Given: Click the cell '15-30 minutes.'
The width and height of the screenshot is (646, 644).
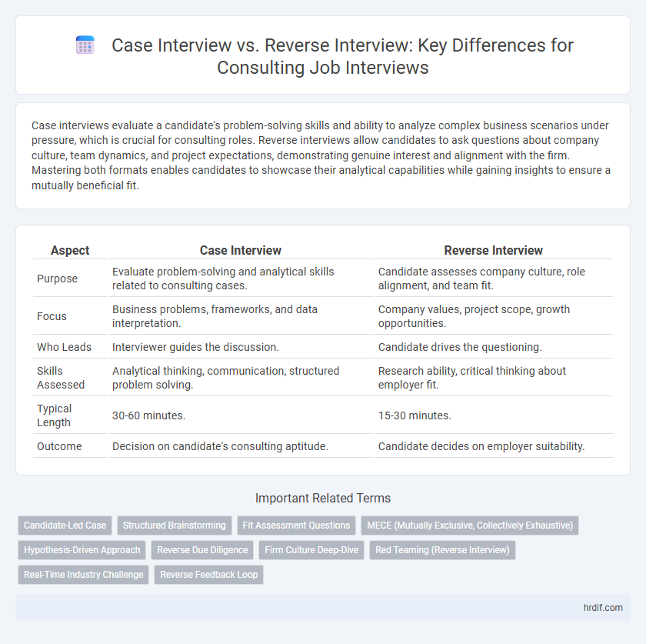Looking at the screenshot, I should [494, 415].
